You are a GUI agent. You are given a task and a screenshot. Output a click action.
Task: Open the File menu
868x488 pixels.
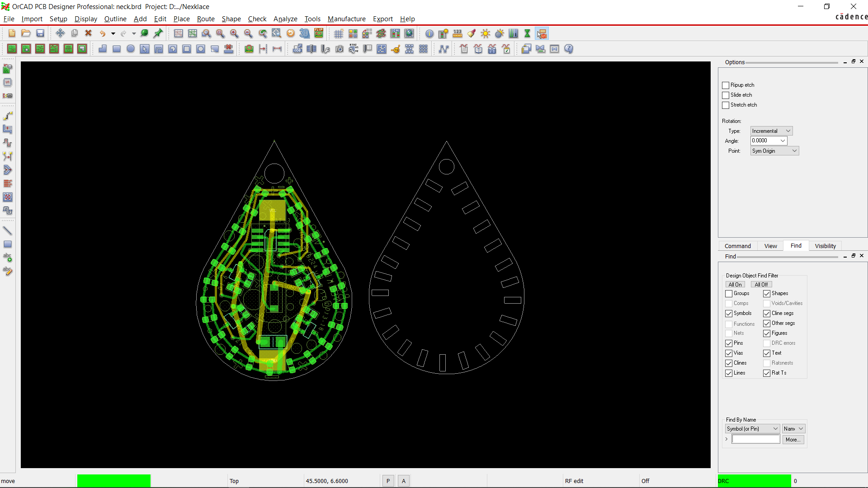pos(9,19)
